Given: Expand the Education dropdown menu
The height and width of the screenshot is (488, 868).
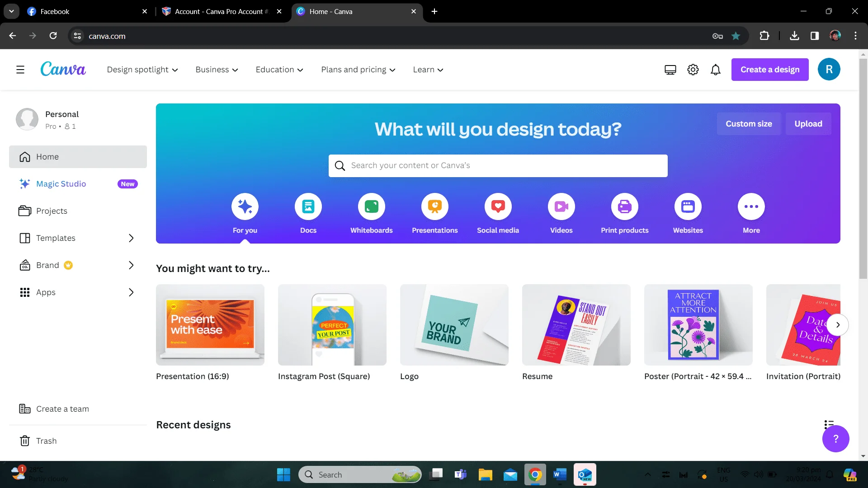Looking at the screenshot, I should click(x=279, y=70).
